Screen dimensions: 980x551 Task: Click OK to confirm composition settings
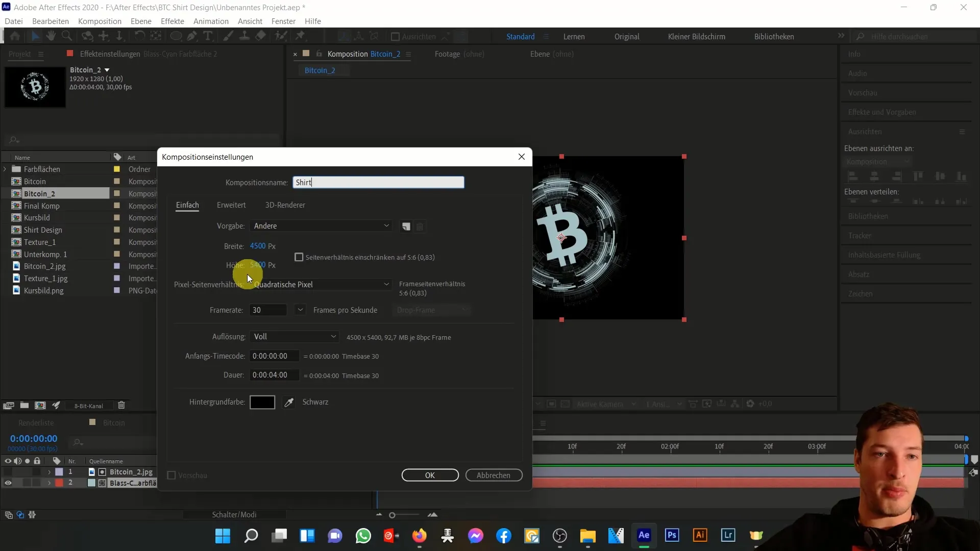[430, 475]
